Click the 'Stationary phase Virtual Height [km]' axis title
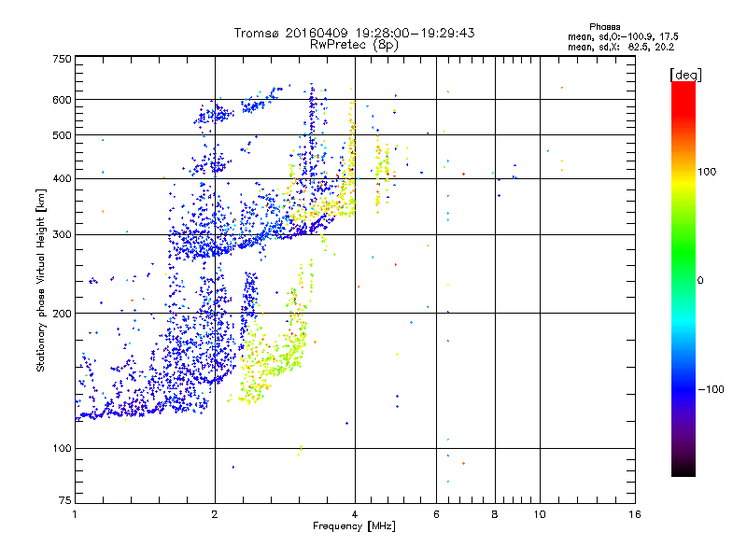747x560 pixels. tap(41, 280)
